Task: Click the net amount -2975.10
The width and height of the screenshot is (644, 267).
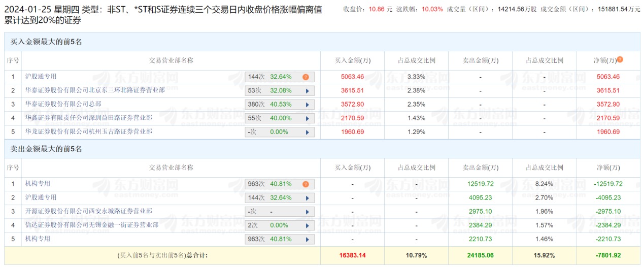Action: click(608, 212)
